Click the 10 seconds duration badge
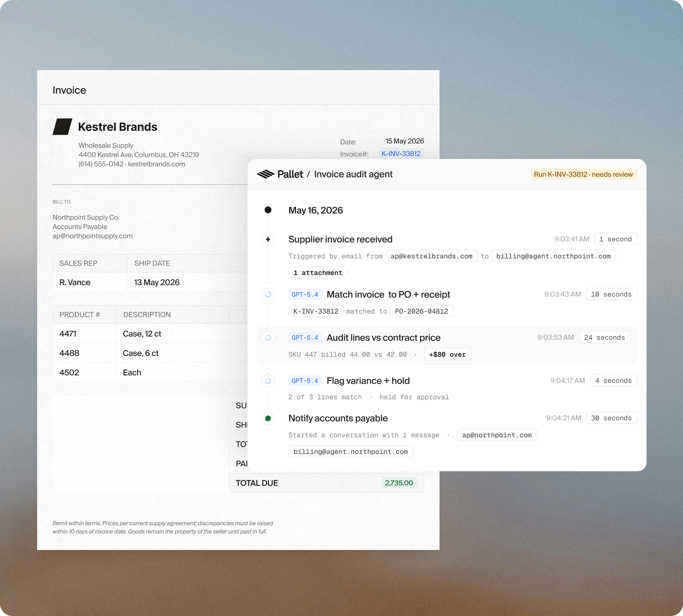This screenshot has height=616, width=683. 611,294
